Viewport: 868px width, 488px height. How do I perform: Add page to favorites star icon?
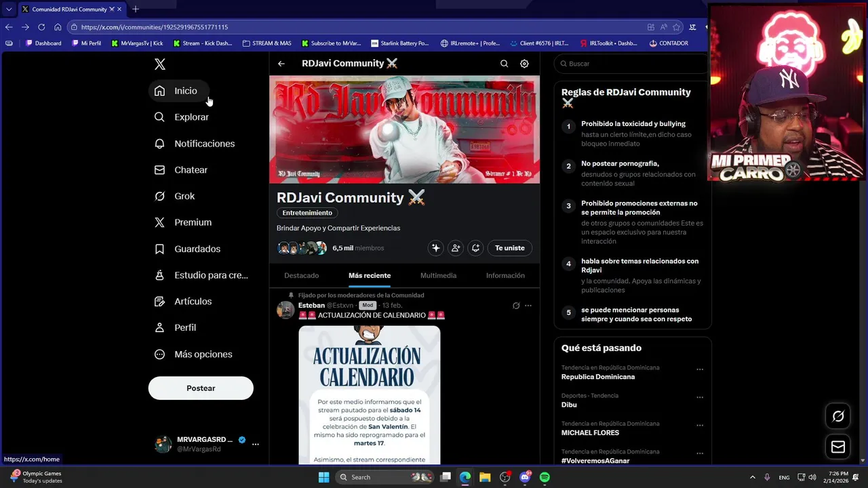click(x=676, y=27)
